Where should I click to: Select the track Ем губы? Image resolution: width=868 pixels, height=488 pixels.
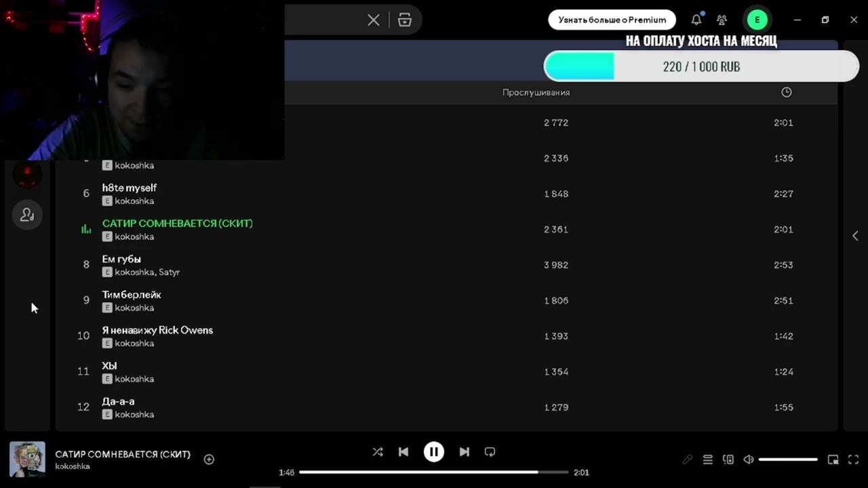[x=121, y=259]
